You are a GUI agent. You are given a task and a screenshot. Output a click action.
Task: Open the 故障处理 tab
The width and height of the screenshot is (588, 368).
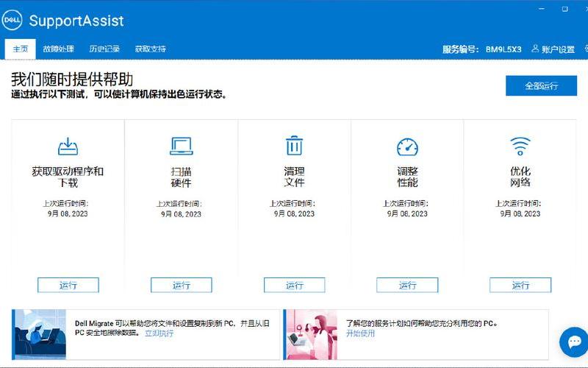point(58,49)
